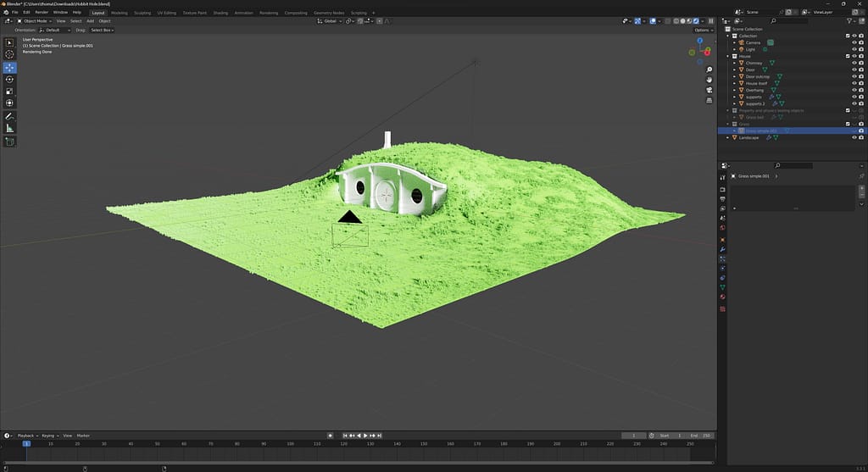Choose the Annotate tool
Image resolution: width=868 pixels, height=472 pixels.
(10, 115)
